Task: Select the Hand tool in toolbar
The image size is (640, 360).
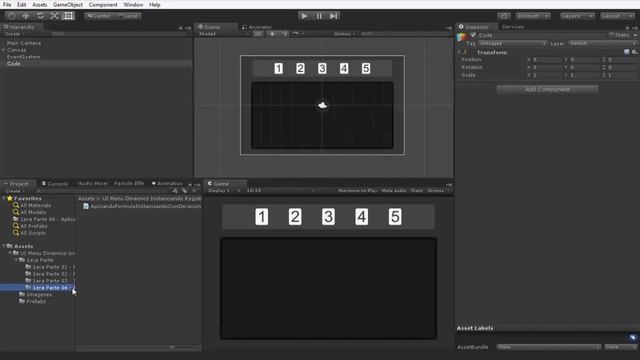Action: coord(11,16)
